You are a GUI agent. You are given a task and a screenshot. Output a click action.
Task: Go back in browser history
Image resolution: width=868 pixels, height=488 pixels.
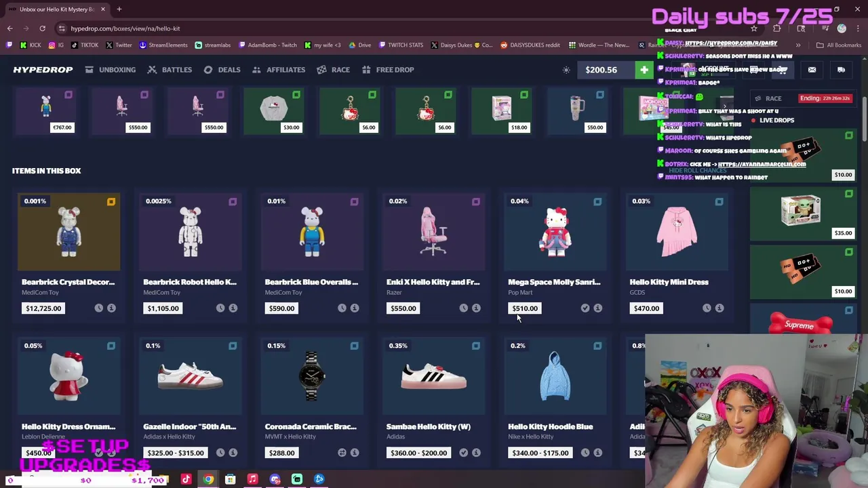click(9, 28)
